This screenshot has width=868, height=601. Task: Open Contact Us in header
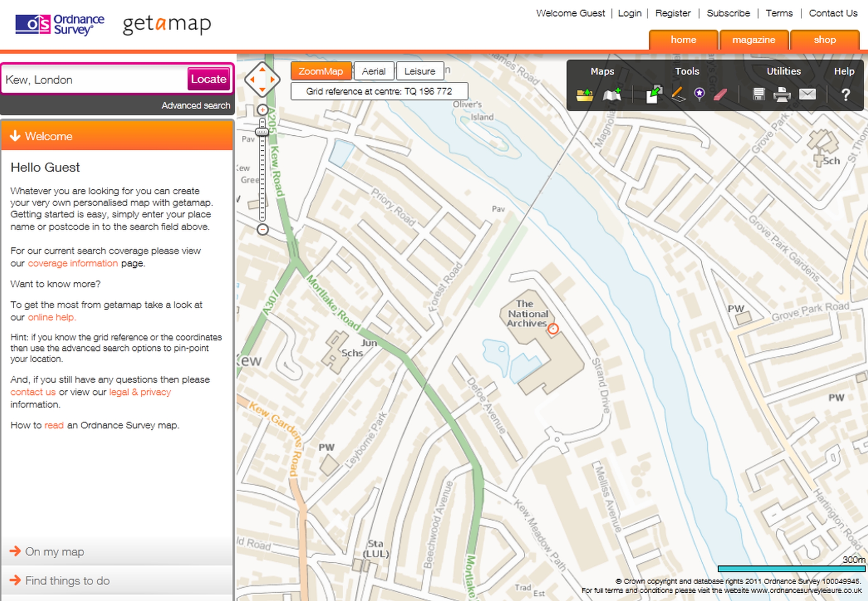pyautogui.click(x=833, y=13)
